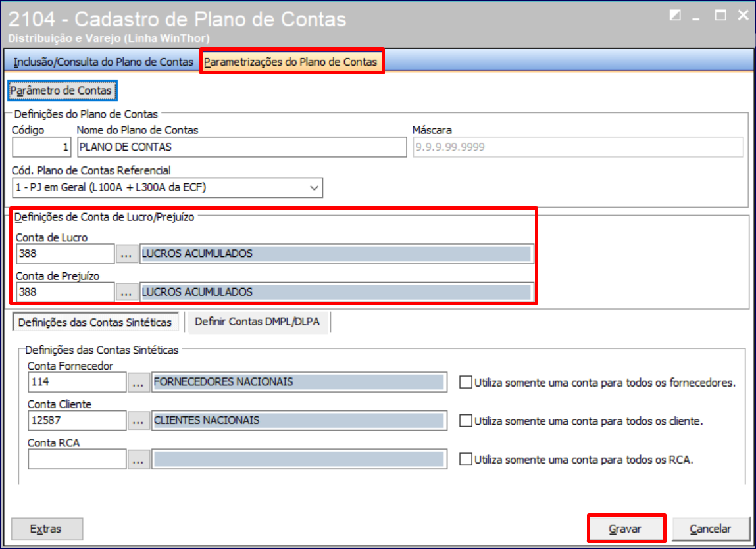
Task: Click the Parâmetro de Contas button
Action: pos(63,91)
